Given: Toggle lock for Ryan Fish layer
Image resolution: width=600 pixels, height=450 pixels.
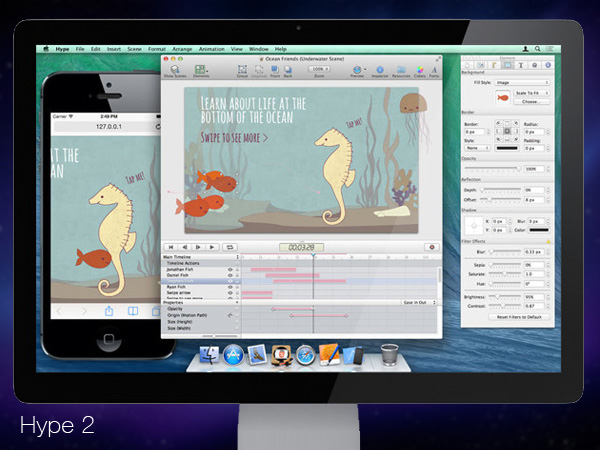Looking at the screenshot, I should click(x=237, y=287).
